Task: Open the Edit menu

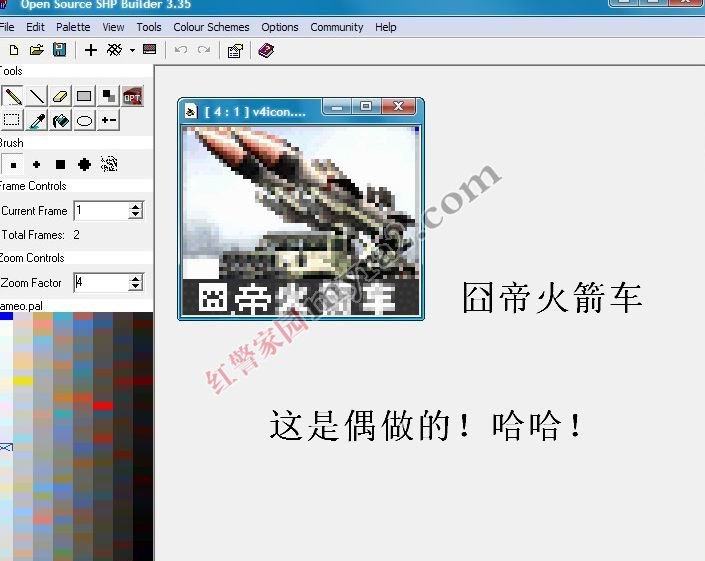Action: pos(36,27)
